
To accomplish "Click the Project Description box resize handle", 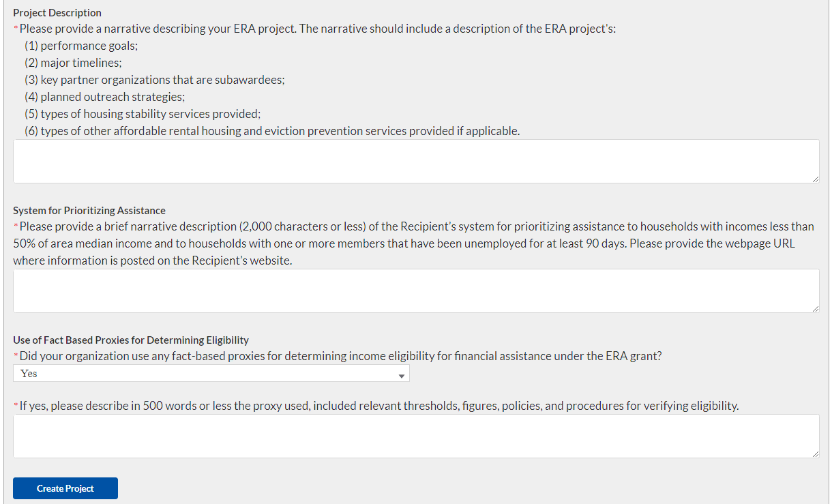I will click(815, 179).
